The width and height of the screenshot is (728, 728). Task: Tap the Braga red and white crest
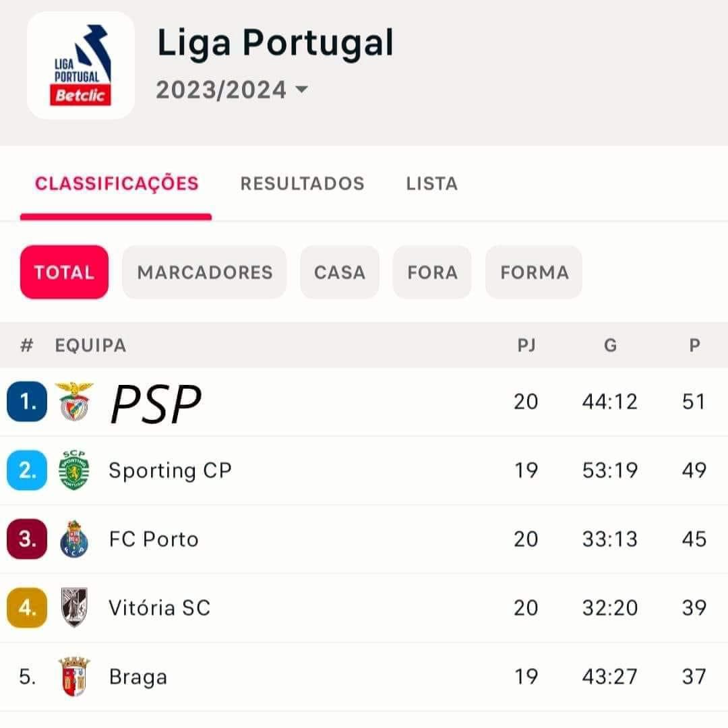[74, 677]
